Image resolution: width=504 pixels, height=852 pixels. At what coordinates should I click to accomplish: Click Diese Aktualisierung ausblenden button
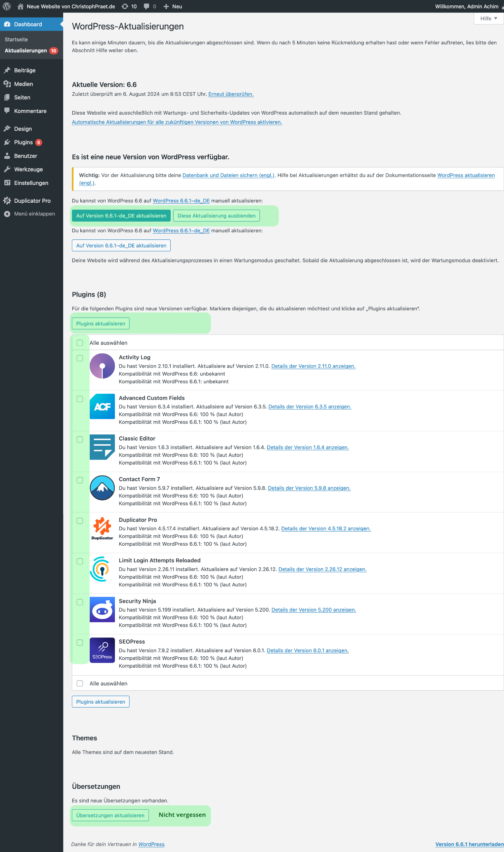[216, 216]
